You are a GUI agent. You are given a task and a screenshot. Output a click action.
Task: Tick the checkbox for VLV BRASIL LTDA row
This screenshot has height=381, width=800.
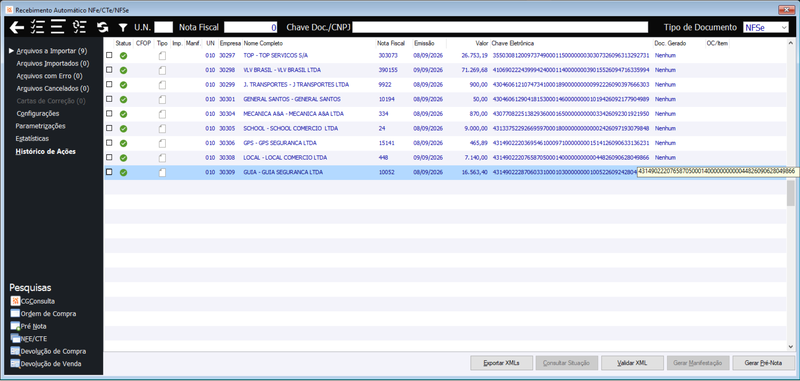tap(109, 69)
